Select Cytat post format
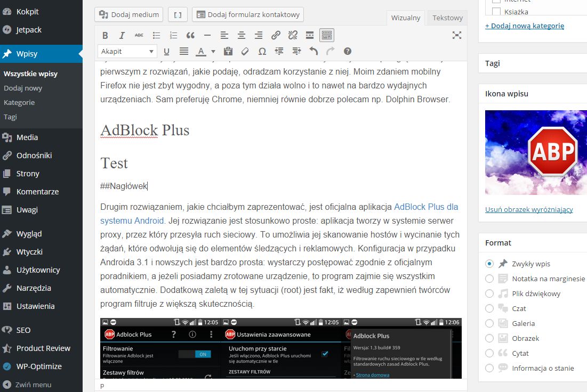Screen dimensions: 587x392 coord(489,353)
